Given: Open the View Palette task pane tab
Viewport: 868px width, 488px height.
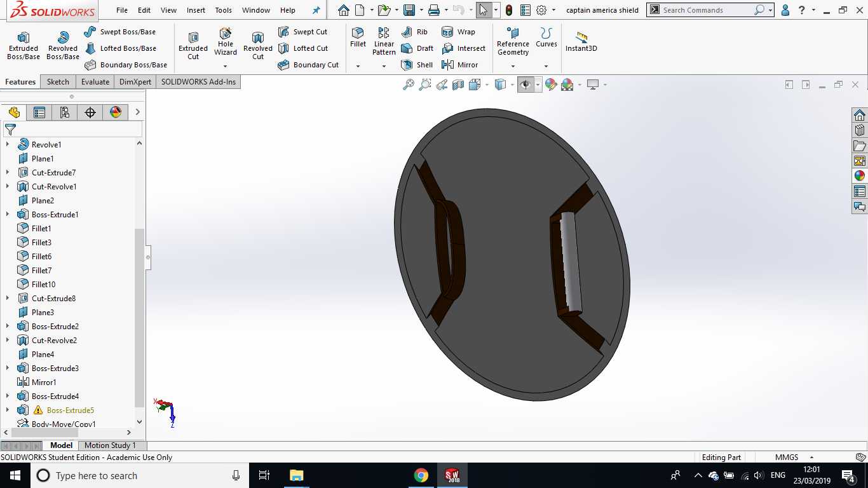Looking at the screenshot, I should coord(860,161).
